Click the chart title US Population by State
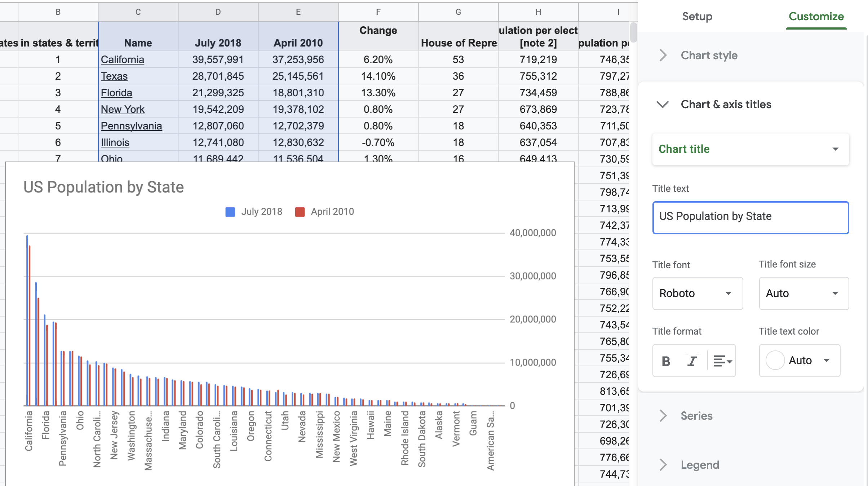 tap(103, 187)
